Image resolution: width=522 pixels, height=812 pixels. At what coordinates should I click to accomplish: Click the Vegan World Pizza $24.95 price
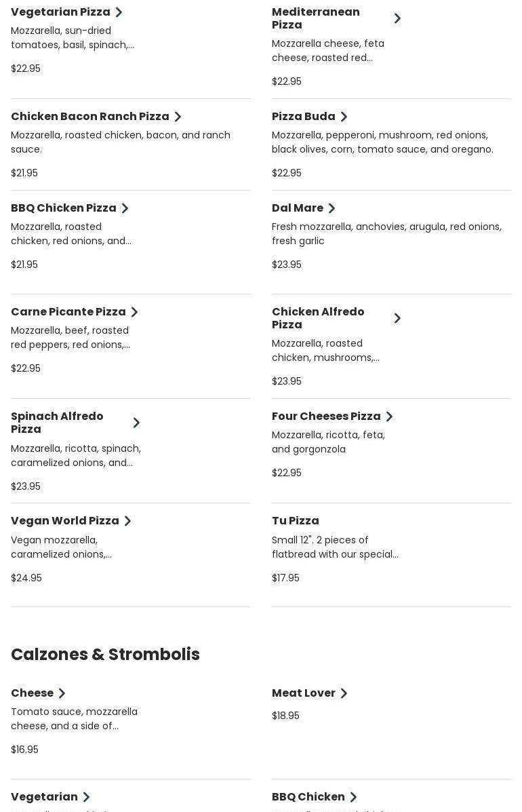tap(26, 578)
